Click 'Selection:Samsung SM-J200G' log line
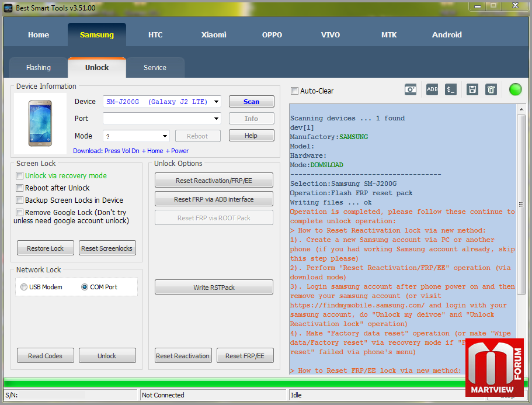Image resolution: width=532 pixels, height=405 pixels. tap(343, 184)
